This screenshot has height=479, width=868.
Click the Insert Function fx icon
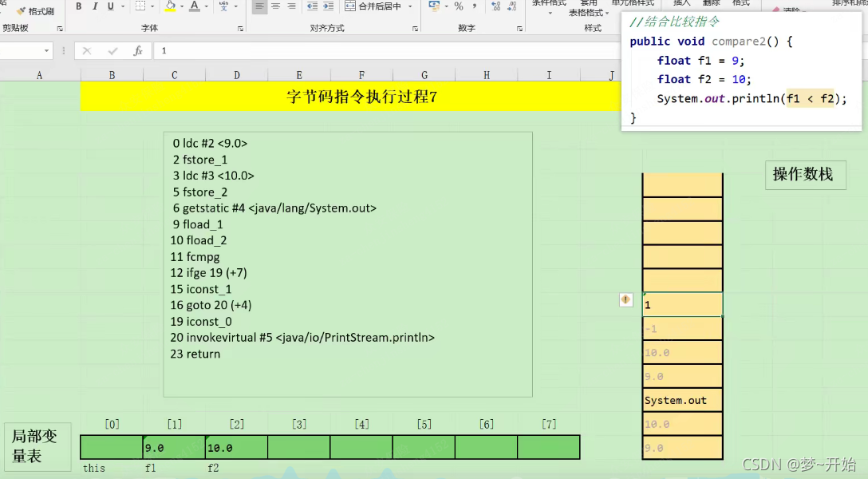pyautogui.click(x=138, y=51)
